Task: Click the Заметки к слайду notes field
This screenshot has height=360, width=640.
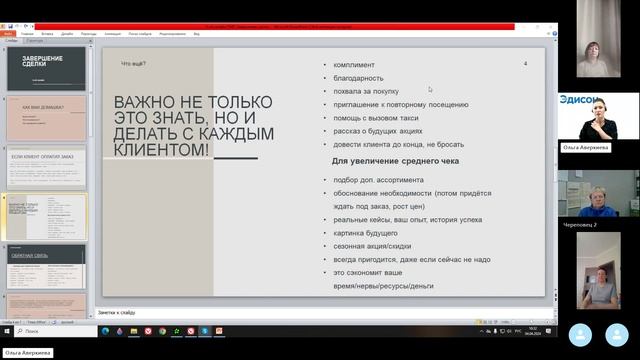Action: [324, 313]
